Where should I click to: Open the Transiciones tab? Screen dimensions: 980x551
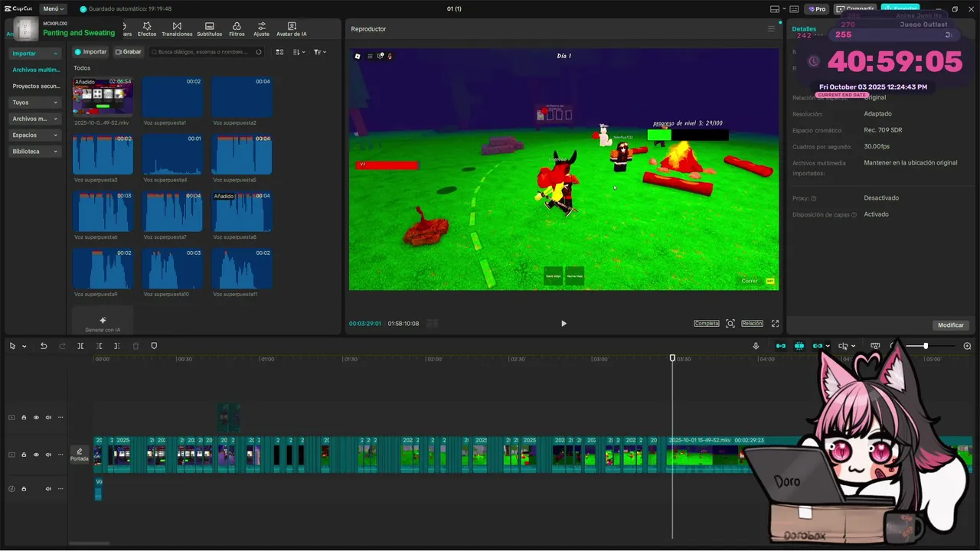pos(177,29)
